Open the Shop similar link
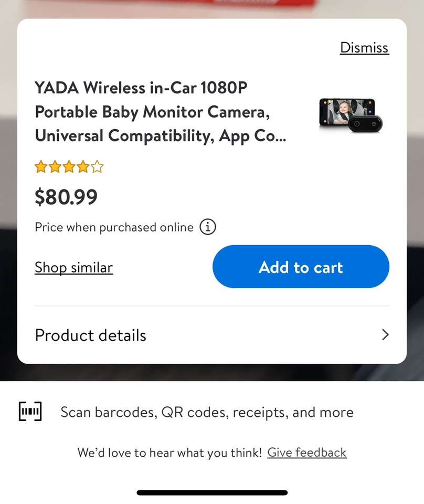This screenshot has width=424, height=504. coord(73,267)
